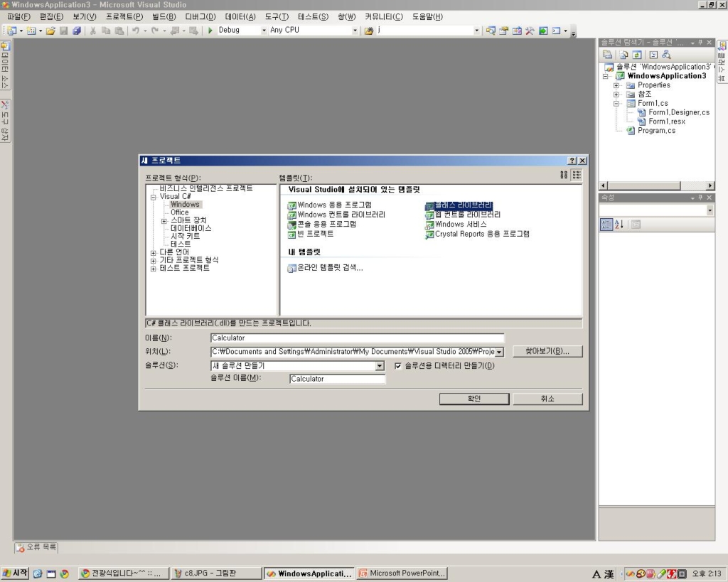Select 클래스 라이브러리 template

[459, 205]
